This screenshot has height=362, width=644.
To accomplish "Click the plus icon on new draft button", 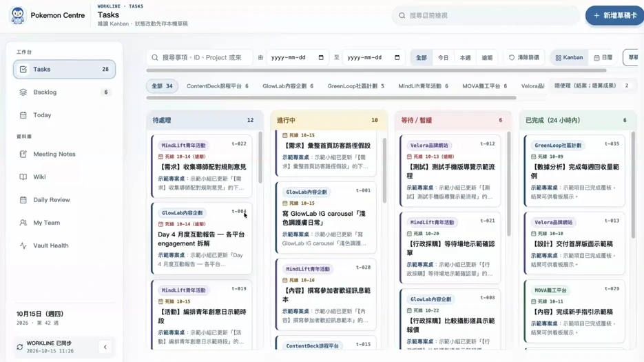I will point(596,16).
